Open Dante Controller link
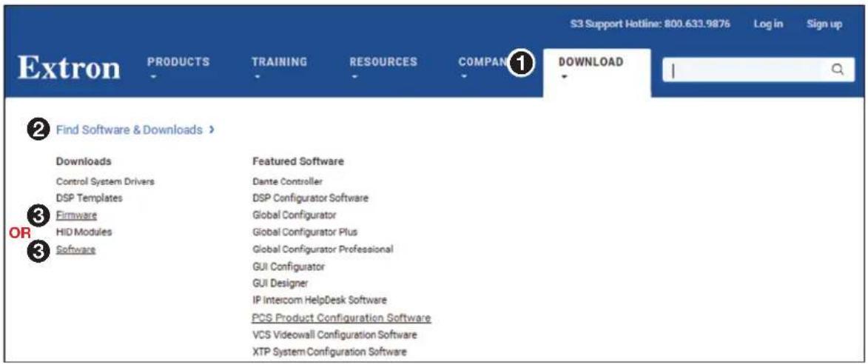 (287, 181)
